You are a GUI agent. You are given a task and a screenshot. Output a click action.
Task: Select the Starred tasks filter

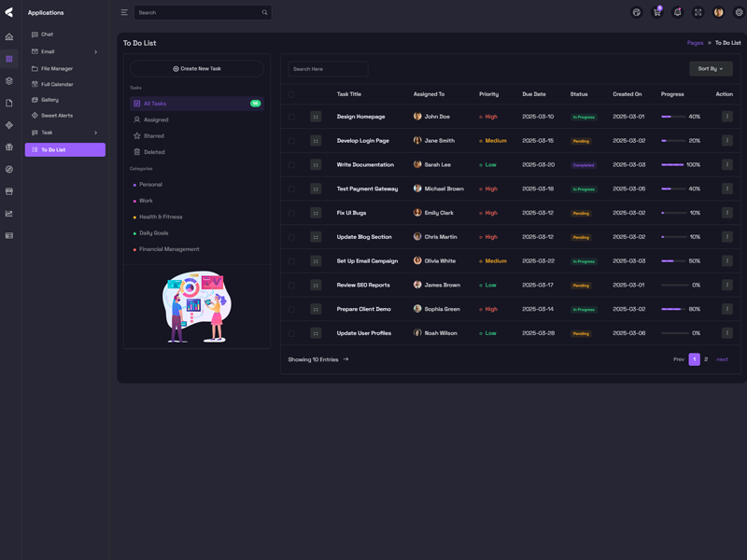tap(153, 136)
